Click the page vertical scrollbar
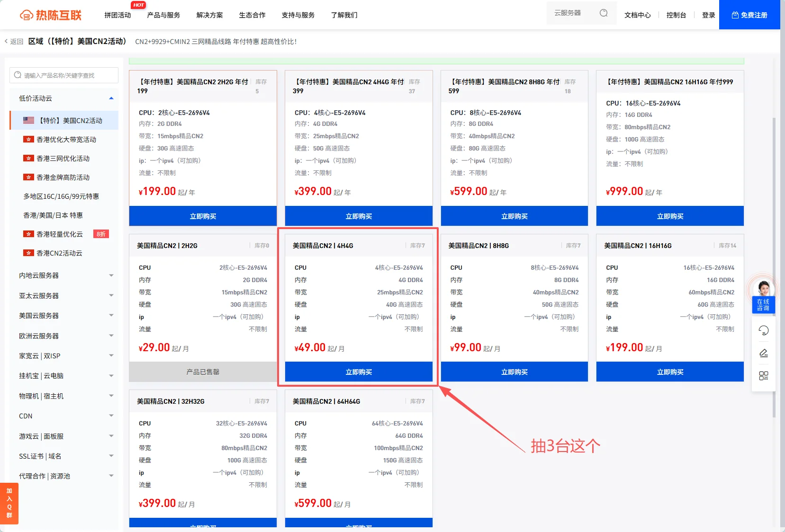Image resolution: width=785 pixels, height=532 pixels. 775,267
